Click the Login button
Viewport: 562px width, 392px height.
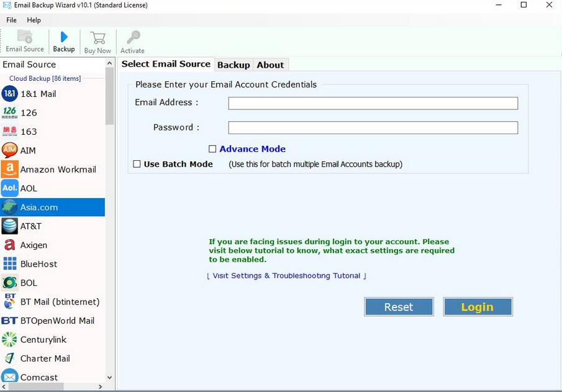click(x=478, y=307)
